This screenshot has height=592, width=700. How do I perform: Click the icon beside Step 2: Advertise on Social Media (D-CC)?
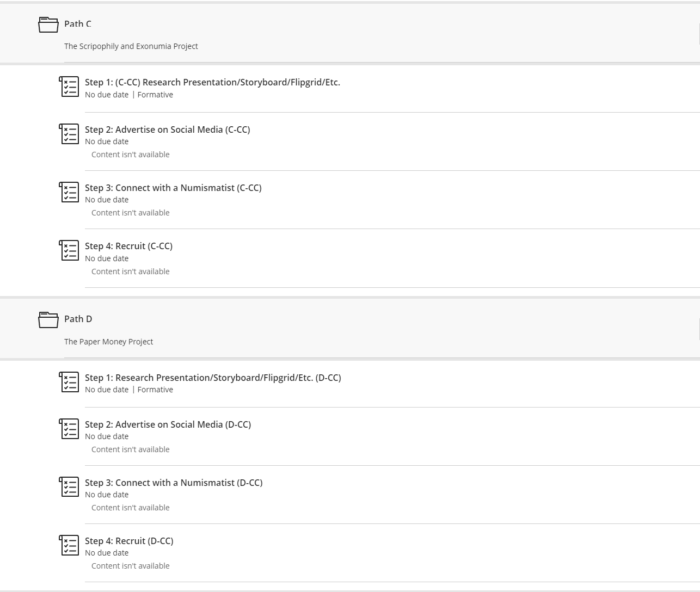click(x=69, y=429)
